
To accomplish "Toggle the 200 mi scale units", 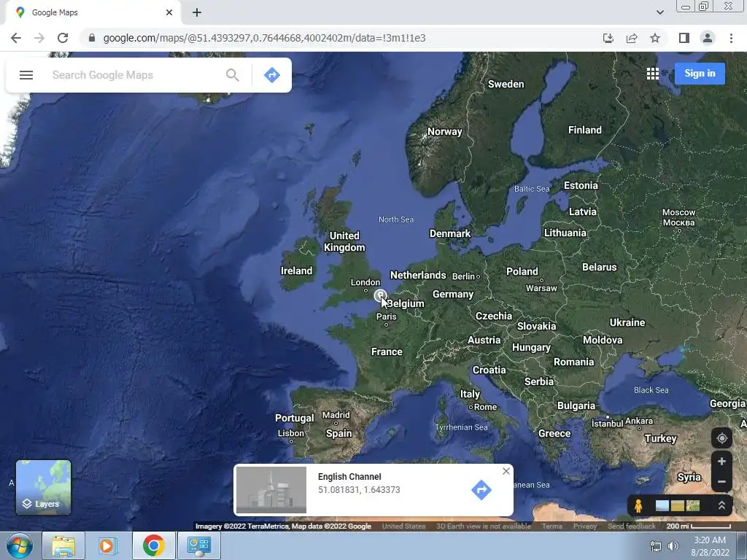I will coord(698,526).
